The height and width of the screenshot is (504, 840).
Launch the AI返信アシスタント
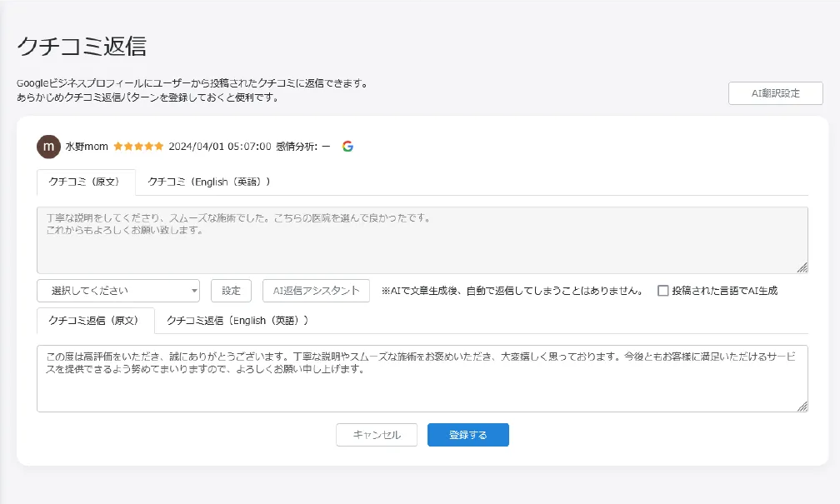pos(315,290)
